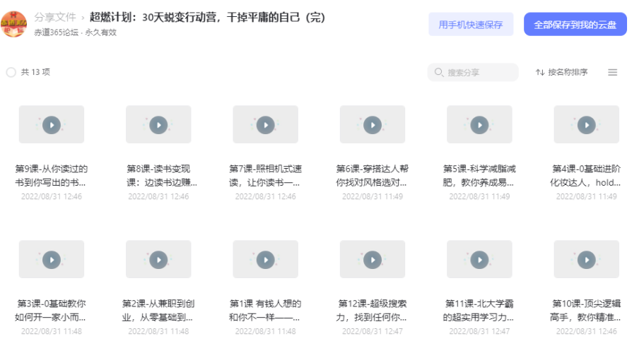
Task: Select all 13 items checkbox
Action: [11, 72]
